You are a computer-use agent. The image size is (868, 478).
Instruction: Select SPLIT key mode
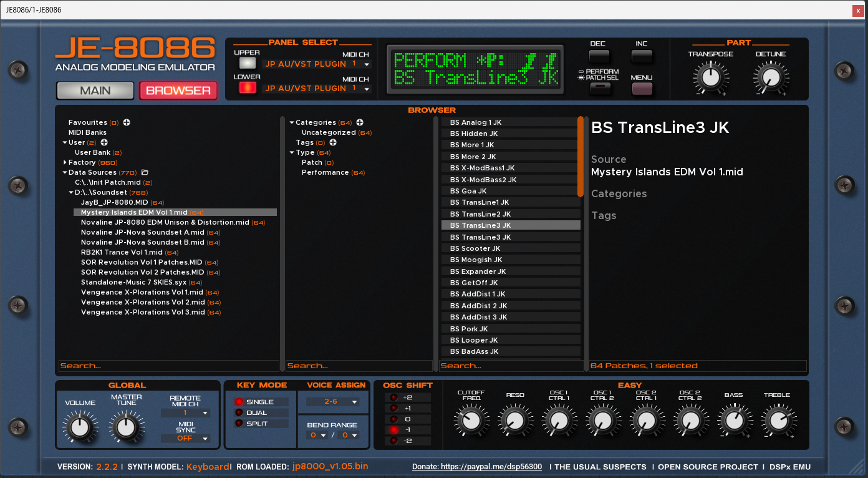(261, 424)
